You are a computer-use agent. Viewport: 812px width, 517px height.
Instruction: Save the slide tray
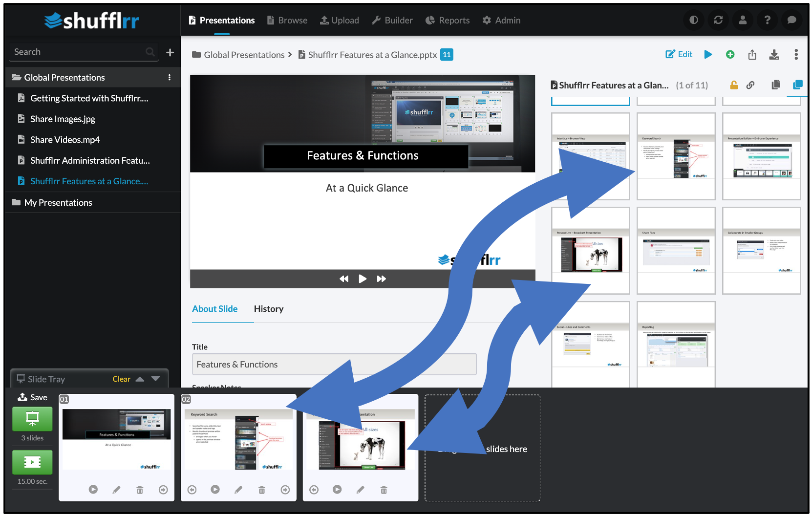[x=32, y=397]
